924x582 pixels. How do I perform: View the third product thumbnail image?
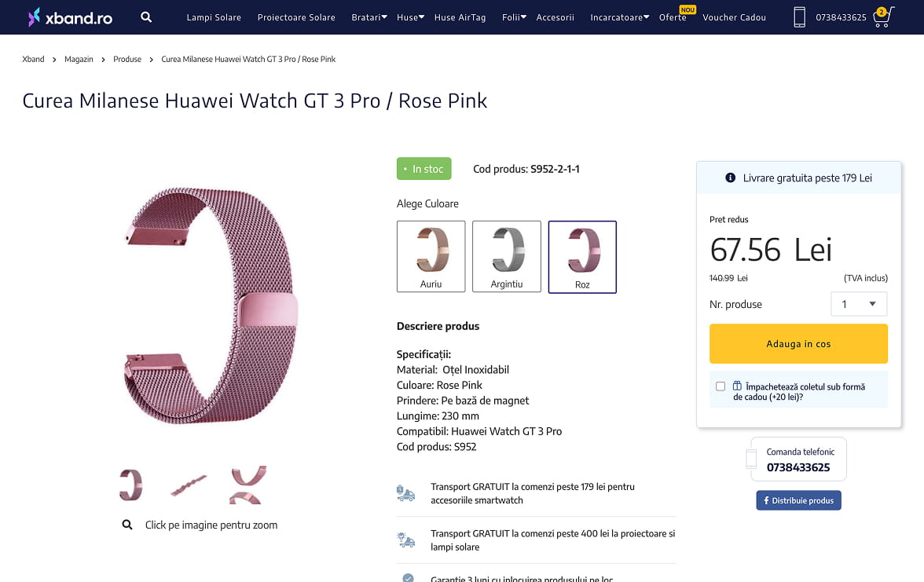[247, 485]
